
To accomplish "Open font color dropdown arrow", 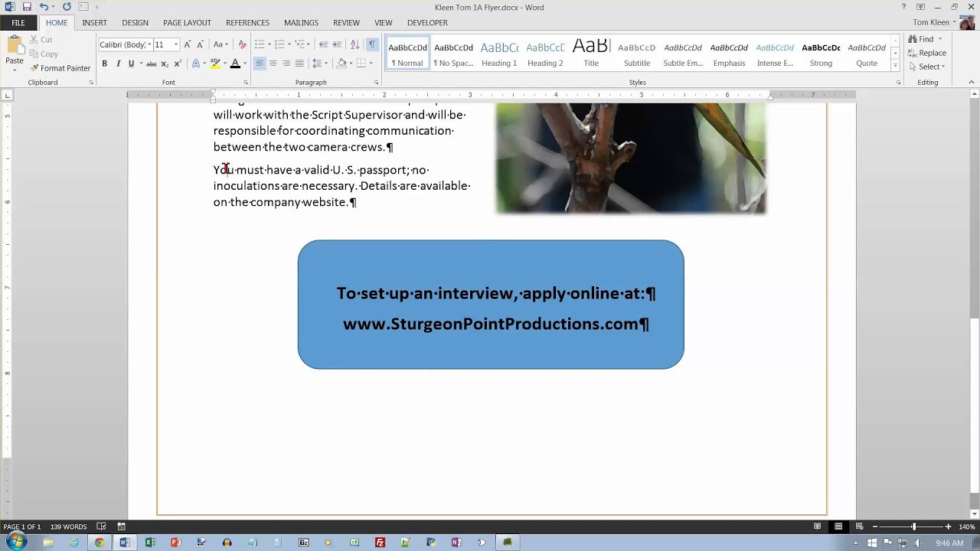I will tap(244, 64).
